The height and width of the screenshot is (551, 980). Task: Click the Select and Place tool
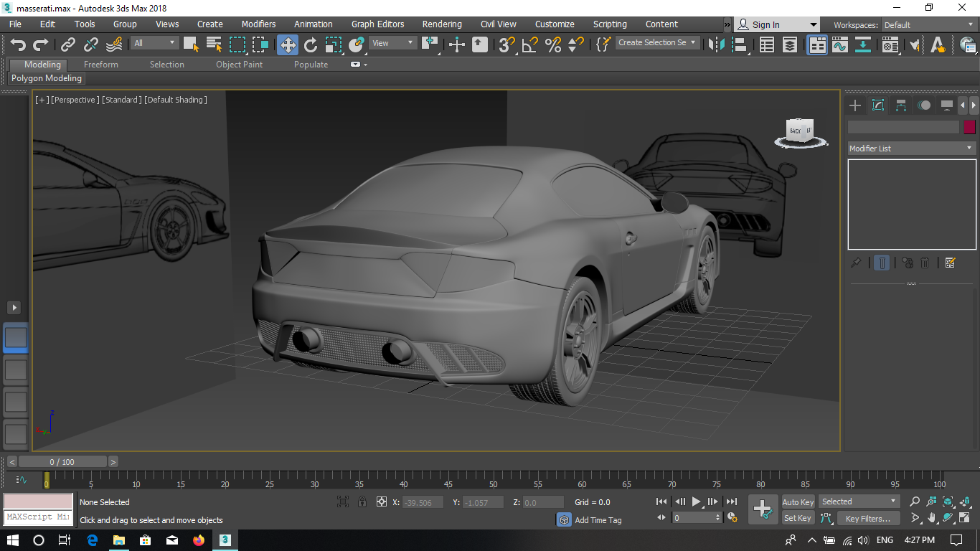coord(357,45)
